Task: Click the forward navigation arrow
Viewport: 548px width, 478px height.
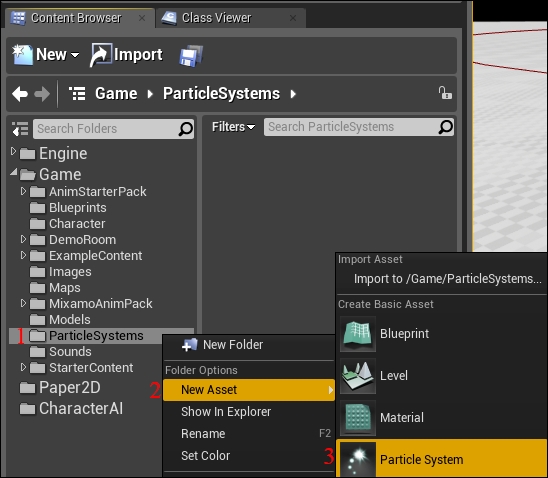Action: click(42, 94)
